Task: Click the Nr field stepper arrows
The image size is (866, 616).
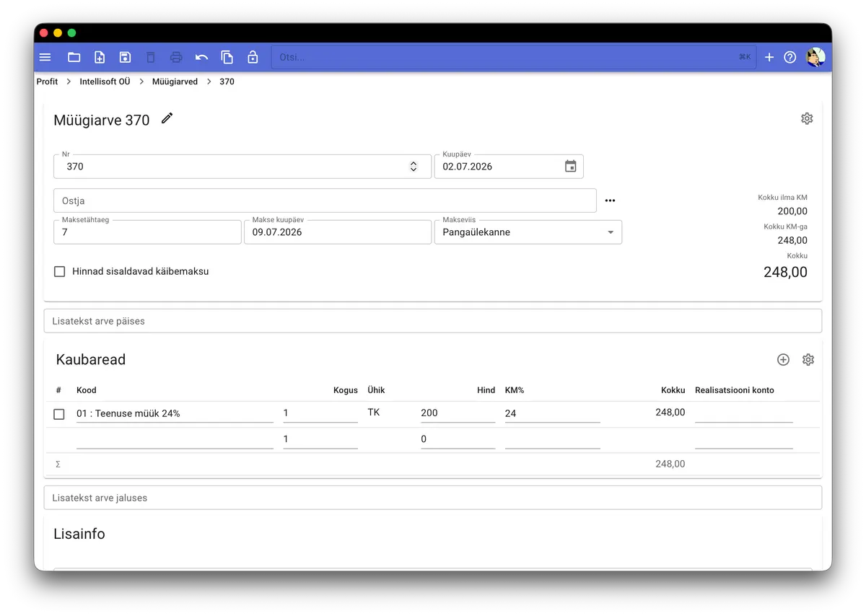Action: (x=414, y=167)
